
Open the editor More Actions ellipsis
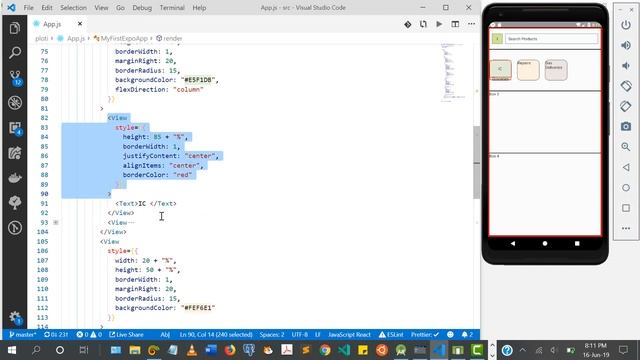(471, 24)
